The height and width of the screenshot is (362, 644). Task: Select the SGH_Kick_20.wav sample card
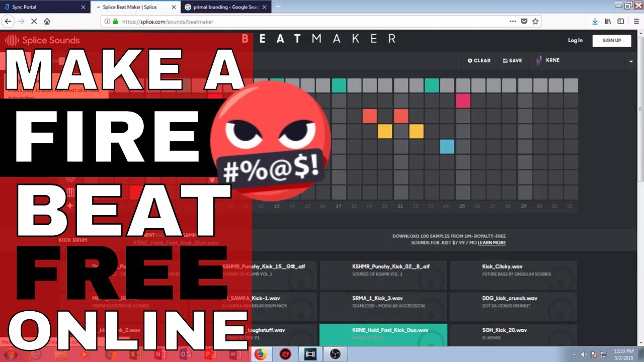pos(513,335)
